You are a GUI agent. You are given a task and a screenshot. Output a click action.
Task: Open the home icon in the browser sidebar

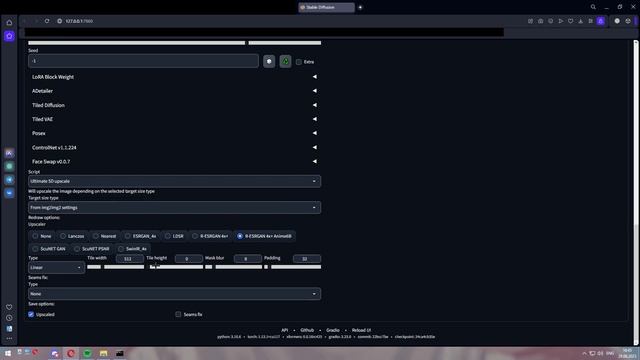9,23
